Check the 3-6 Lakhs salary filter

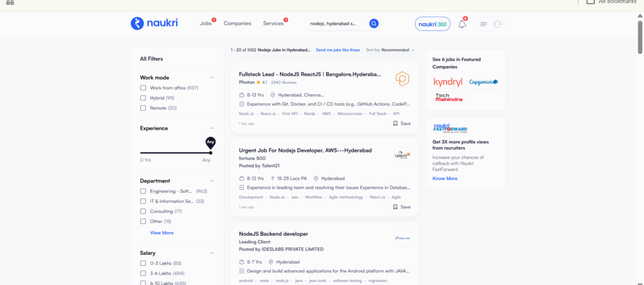tap(143, 273)
